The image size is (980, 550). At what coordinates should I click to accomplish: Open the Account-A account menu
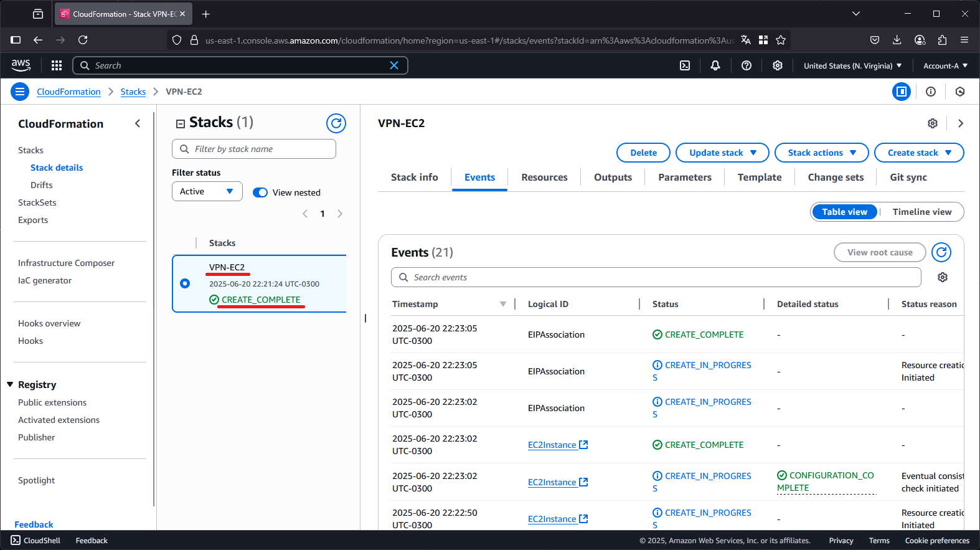pos(945,65)
